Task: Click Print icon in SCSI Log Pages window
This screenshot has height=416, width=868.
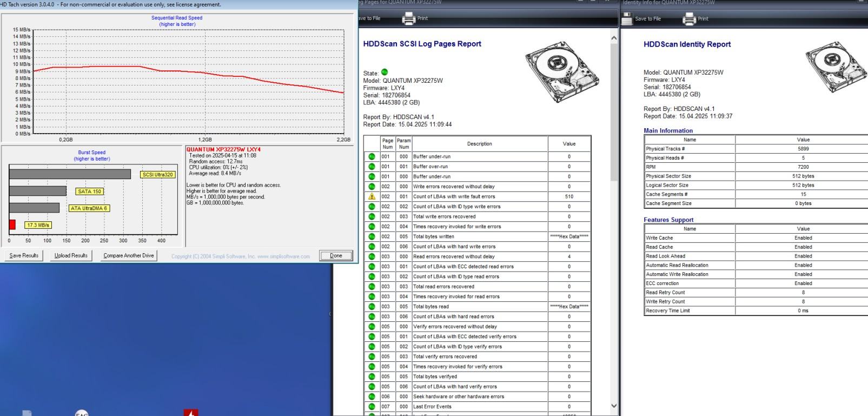Action: tap(408, 18)
